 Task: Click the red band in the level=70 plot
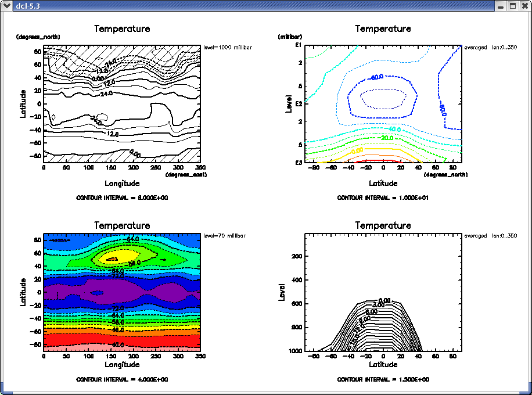[x=122, y=339]
